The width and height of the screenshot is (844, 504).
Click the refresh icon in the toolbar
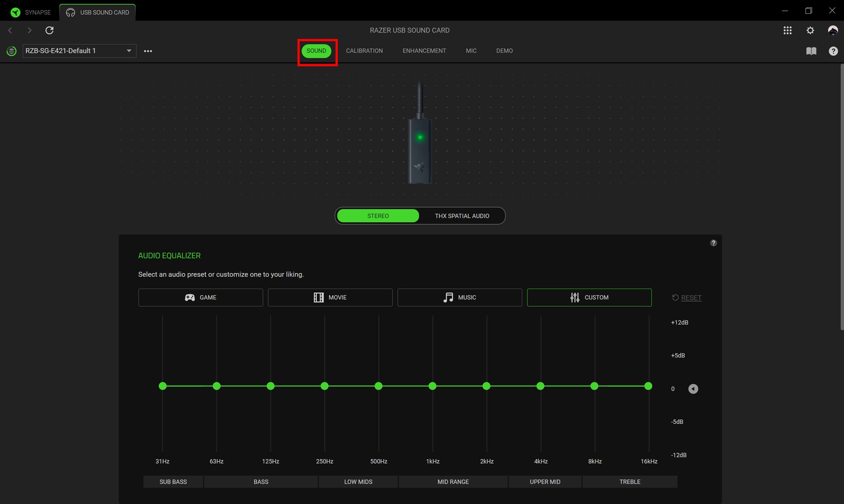49,30
